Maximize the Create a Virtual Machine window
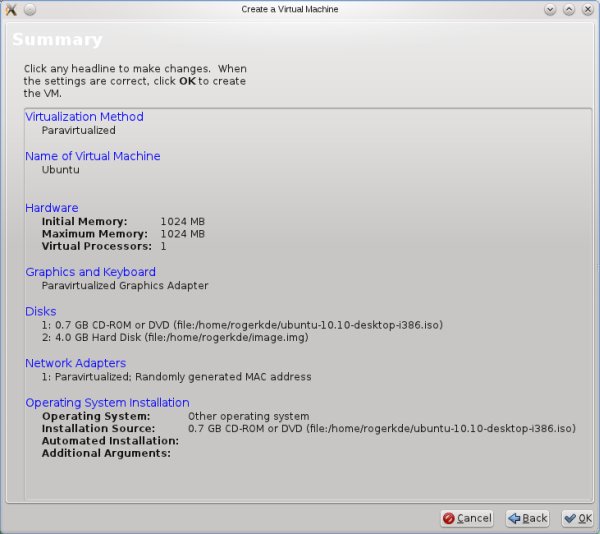The height and width of the screenshot is (534, 600). [569, 9]
